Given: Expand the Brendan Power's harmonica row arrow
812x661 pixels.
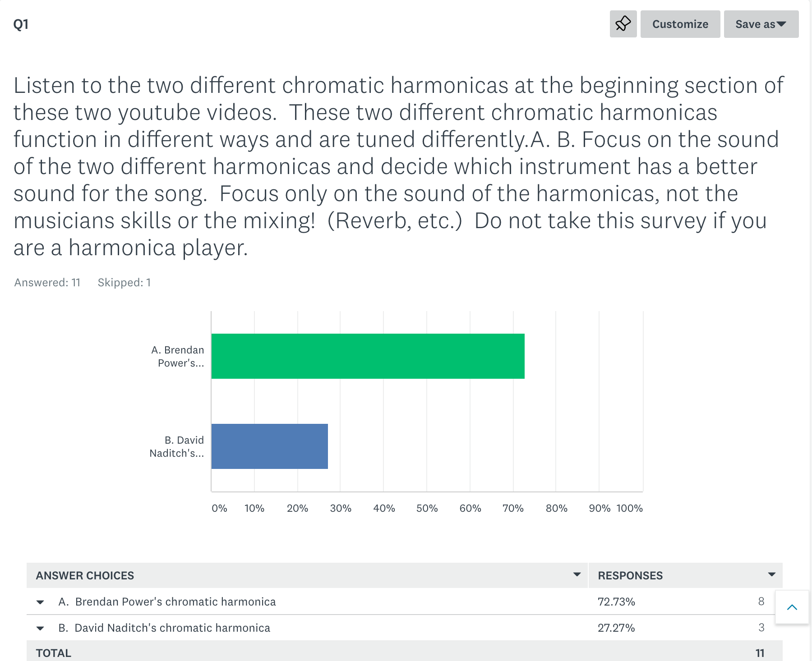Looking at the screenshot, I should (40, 602).
